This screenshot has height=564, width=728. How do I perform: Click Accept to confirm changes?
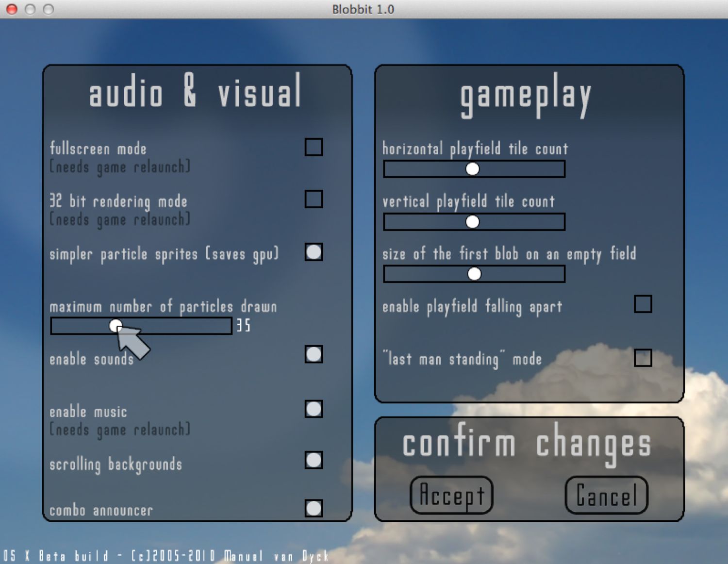[x=451, y=495]
